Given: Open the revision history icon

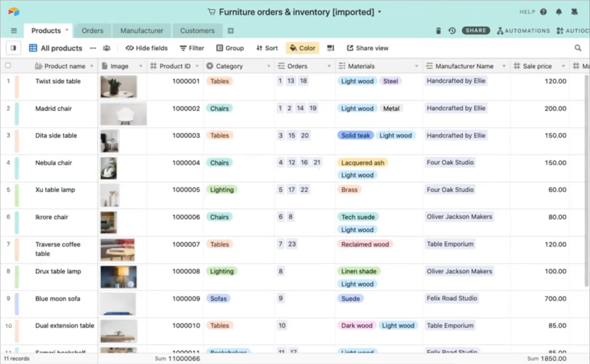Looking at the screenshot, I should click(452, 31).
